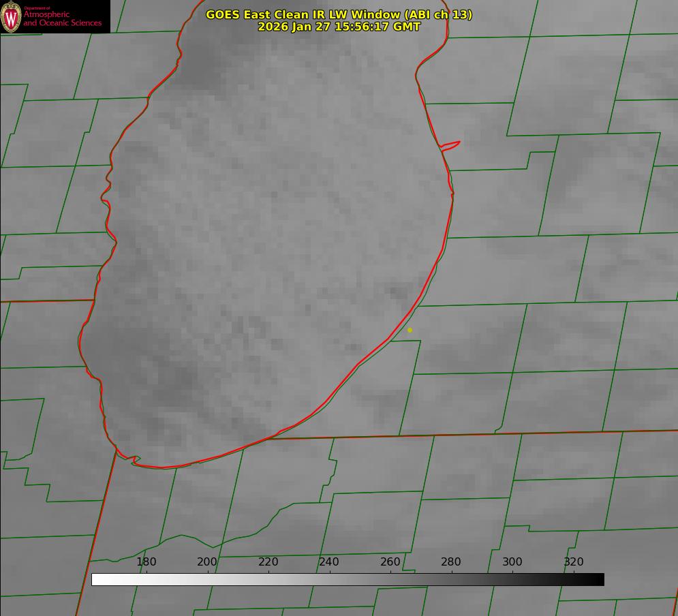Click the 260 colorbar tick label
This screenshot has width=678, height=616.
[x=390, y=562]
